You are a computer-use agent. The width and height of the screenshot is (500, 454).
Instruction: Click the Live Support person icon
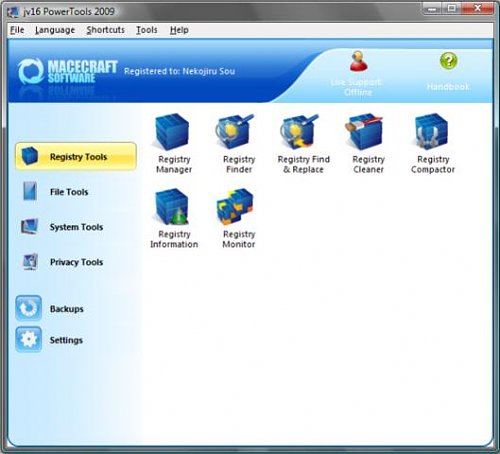358,61
